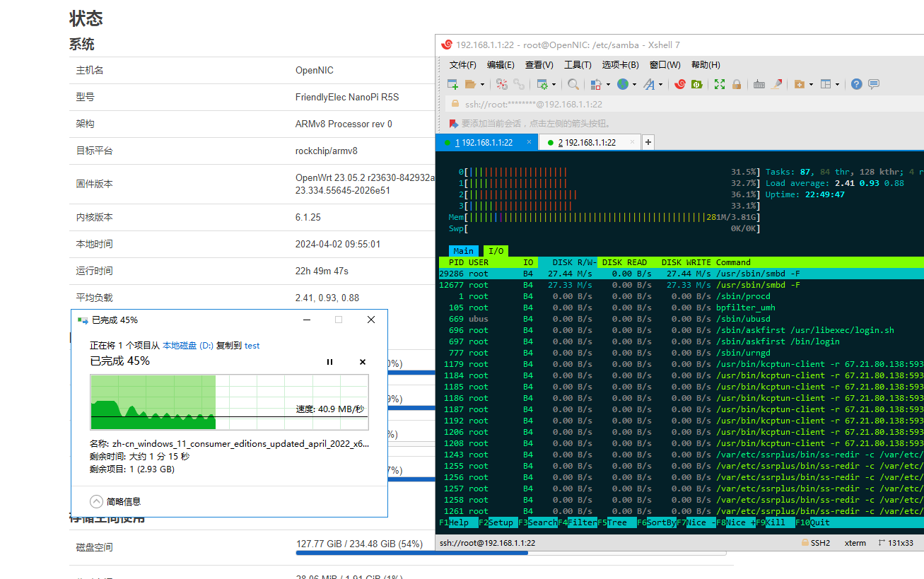The width and height of the screenshot is (924, 579).
Task: Open the 窗口(W) menu in Xshell
Action: [665, 64]
